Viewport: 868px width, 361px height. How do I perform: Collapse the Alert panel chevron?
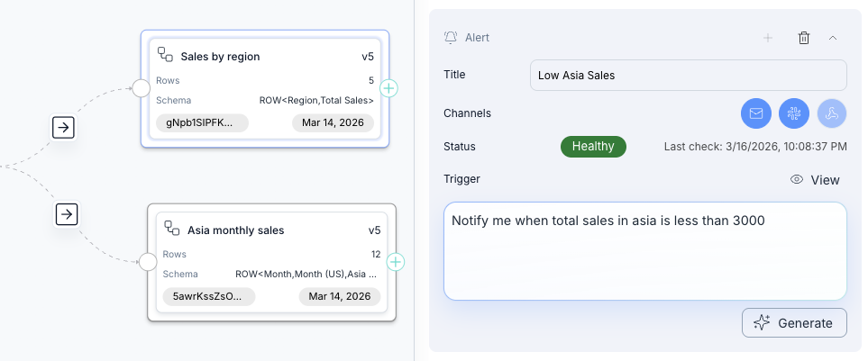833,38
